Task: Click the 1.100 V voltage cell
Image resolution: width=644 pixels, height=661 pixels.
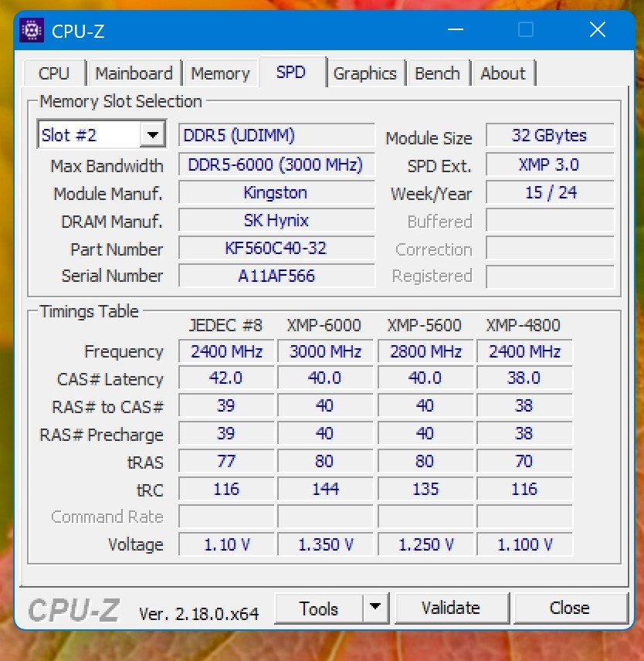Action: 524,544
